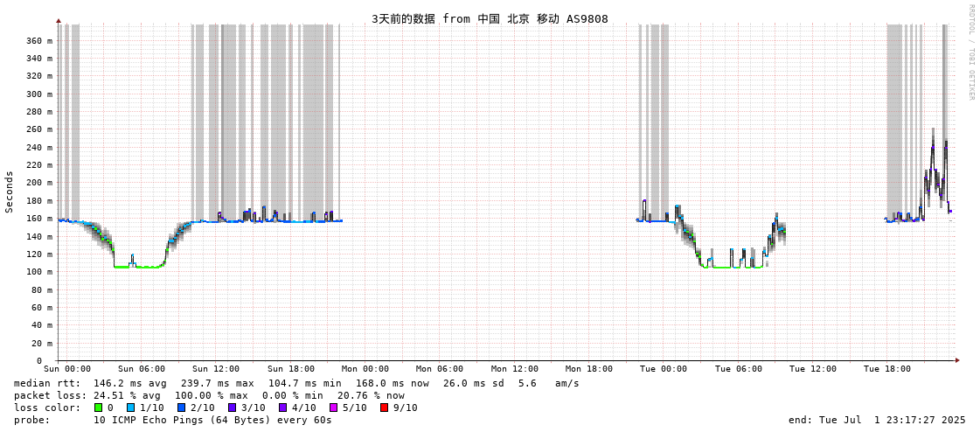980x432 pixels.
Task: Click the '300 m' y-axis label
Action: [x=39, y=94]
